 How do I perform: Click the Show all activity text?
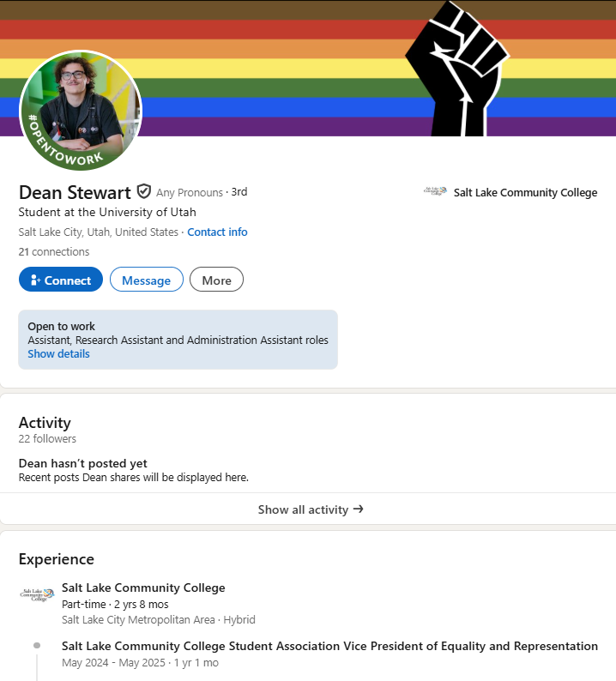pos(303,509)
